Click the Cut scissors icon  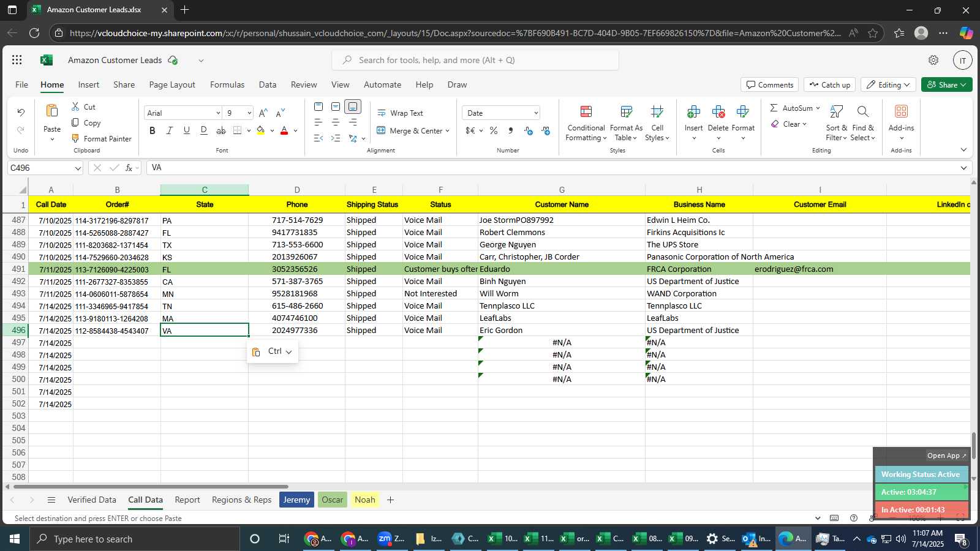tap(75, 107)
